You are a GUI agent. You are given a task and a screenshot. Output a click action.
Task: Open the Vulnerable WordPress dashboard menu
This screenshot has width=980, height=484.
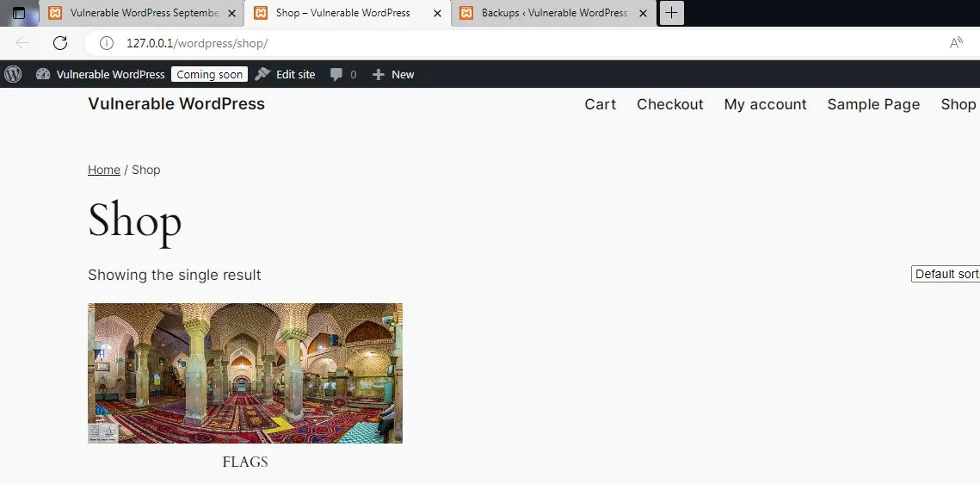100,74
